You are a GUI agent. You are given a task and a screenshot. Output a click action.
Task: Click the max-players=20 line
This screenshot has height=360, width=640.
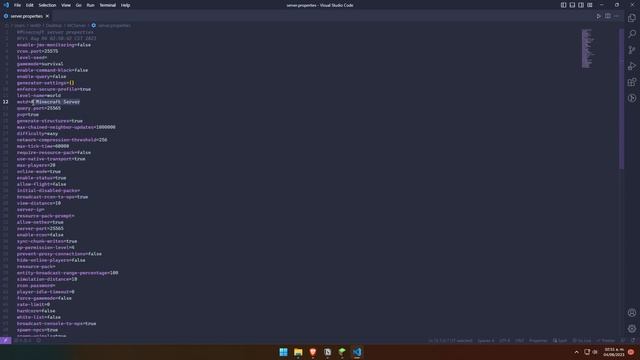(36, 165)
